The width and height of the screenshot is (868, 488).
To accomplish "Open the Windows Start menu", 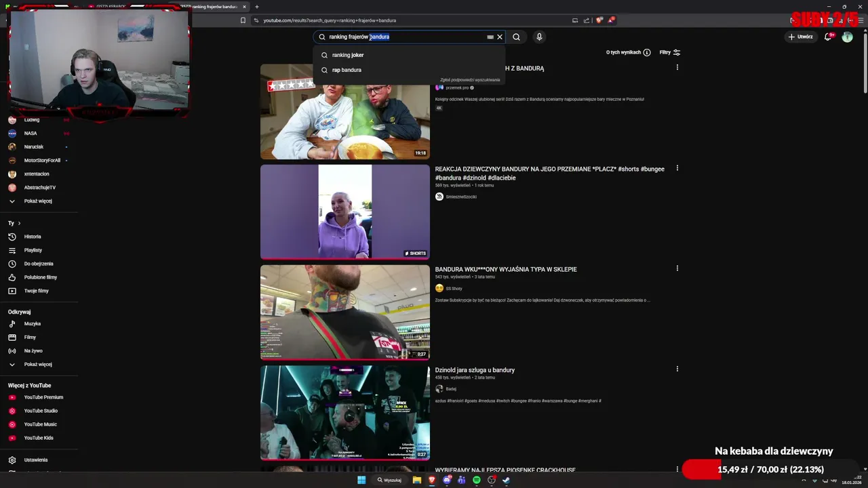I will click(361, 480).
